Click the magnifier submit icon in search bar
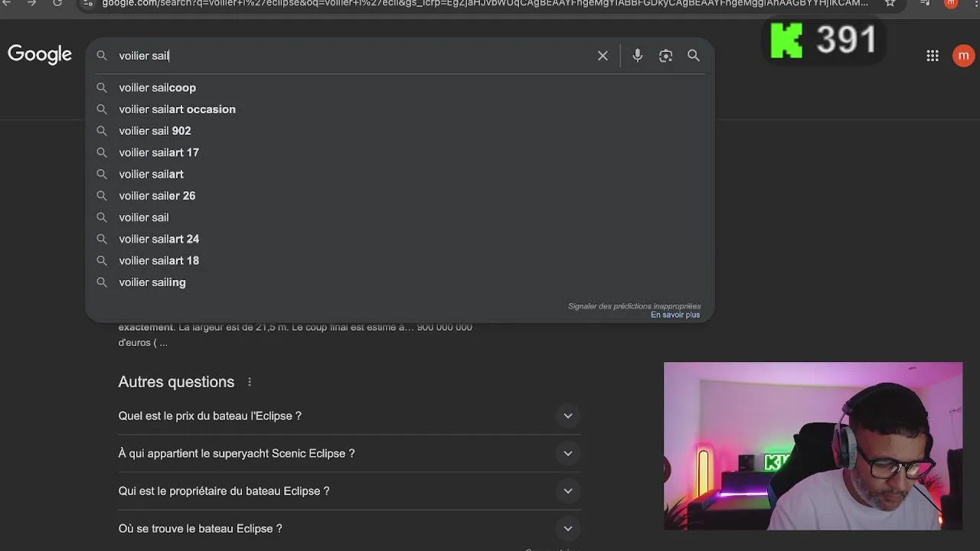This screenshot has width=980, height=551. (x=694, y=56)
